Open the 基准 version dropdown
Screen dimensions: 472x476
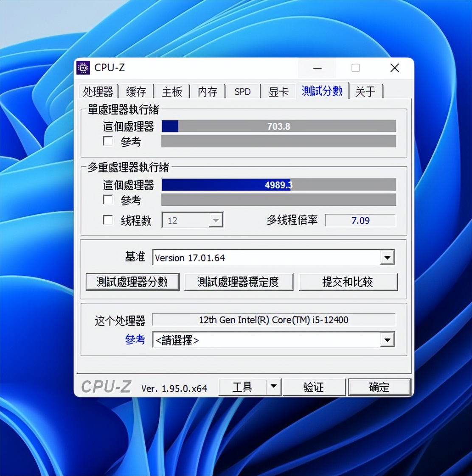click(387, 258)
